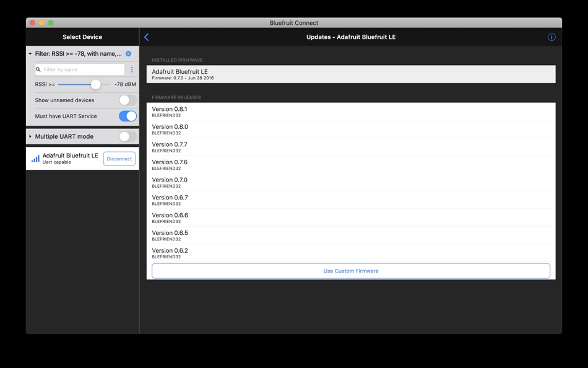Select firmware Version 0.6.2
The image size is (588, 368).
(350, 253)
